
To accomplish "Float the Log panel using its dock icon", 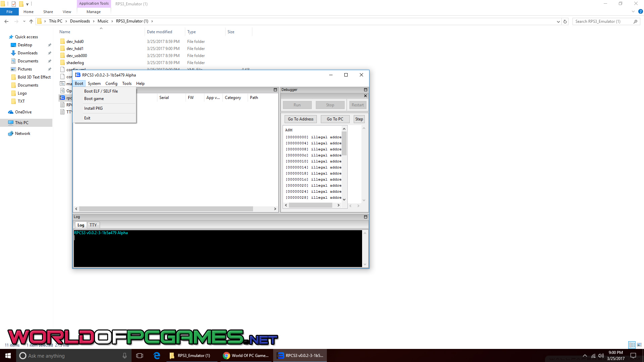I will point(365,217).
